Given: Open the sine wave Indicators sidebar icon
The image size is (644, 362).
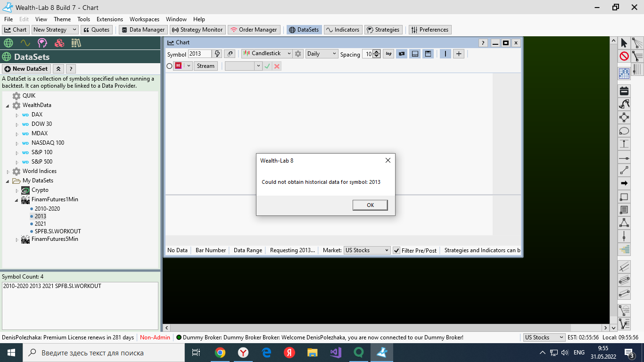Looking at the screenshot, I should pos(25,43).
